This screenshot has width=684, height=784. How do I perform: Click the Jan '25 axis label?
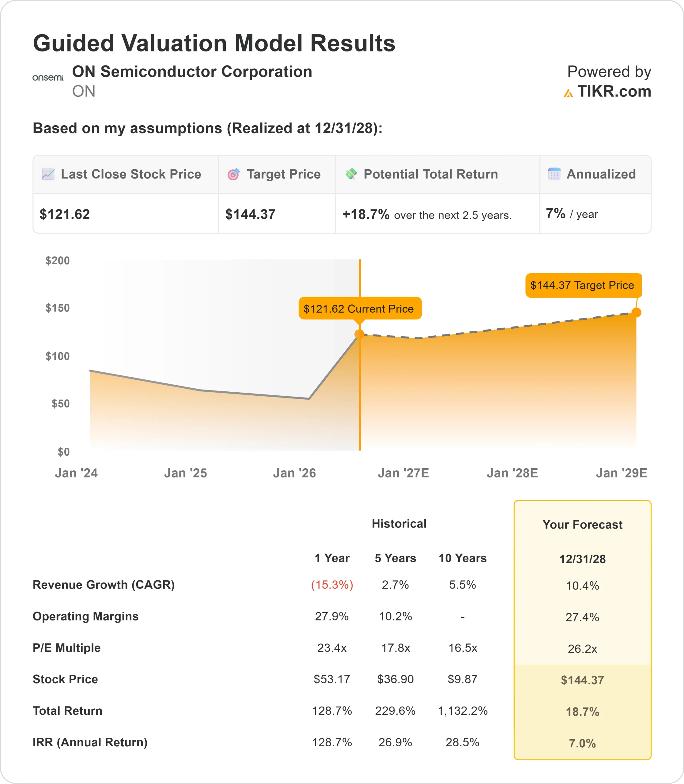coord(186,473)
